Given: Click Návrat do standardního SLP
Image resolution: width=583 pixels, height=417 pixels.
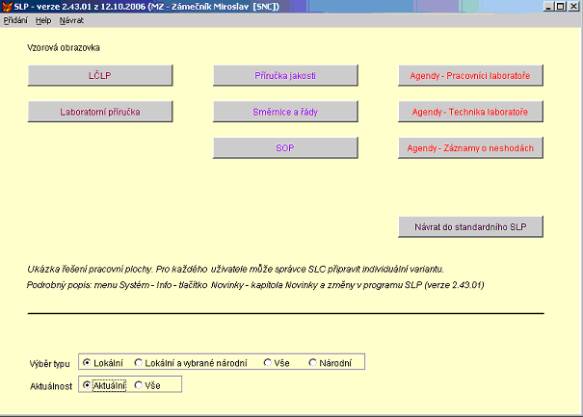Looking at the screenshot, I should click(x=470, y=227).
